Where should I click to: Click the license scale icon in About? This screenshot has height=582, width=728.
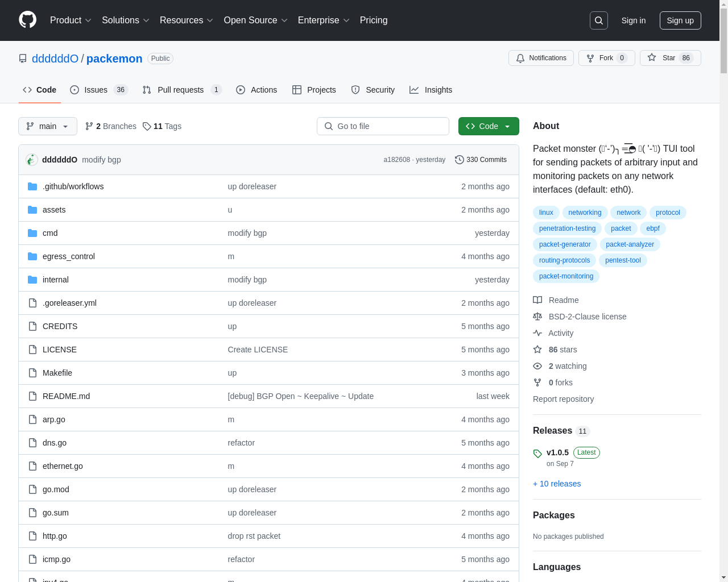pos(537,317)
